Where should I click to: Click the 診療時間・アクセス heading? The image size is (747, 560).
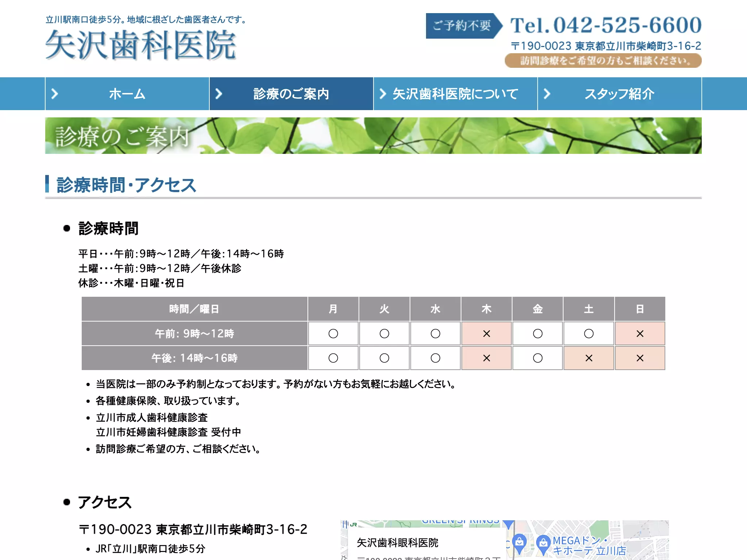[126, 185]
